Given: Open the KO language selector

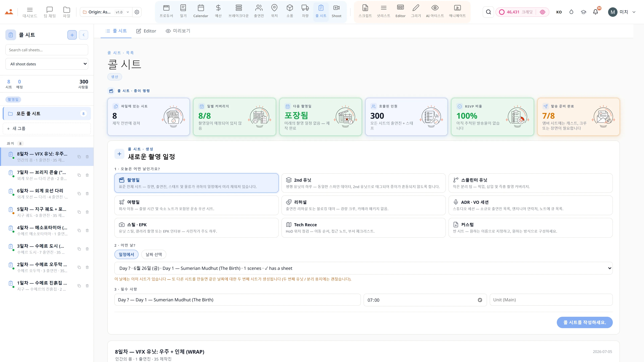Looking at the screenshot, I should [x=559, y=12].
